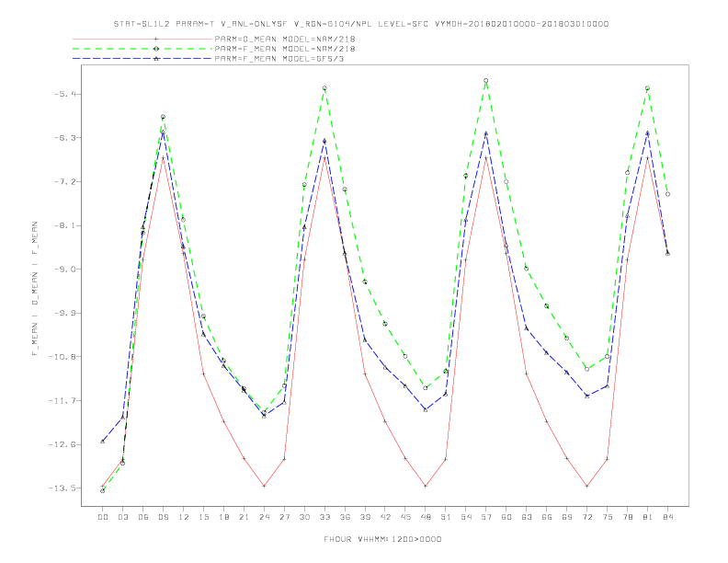The image size is (728, 563).
Task: Click x-axis tick label 09
Action: [164, 517]
